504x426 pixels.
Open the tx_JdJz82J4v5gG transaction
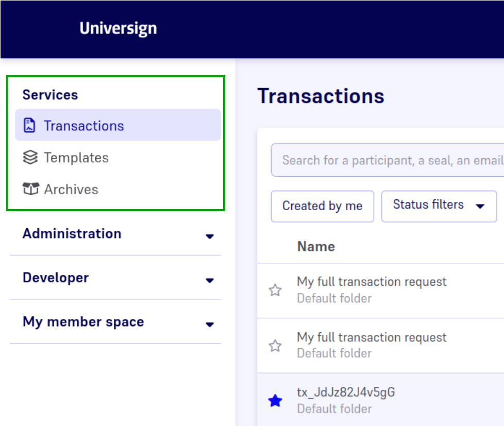point(346,393)
